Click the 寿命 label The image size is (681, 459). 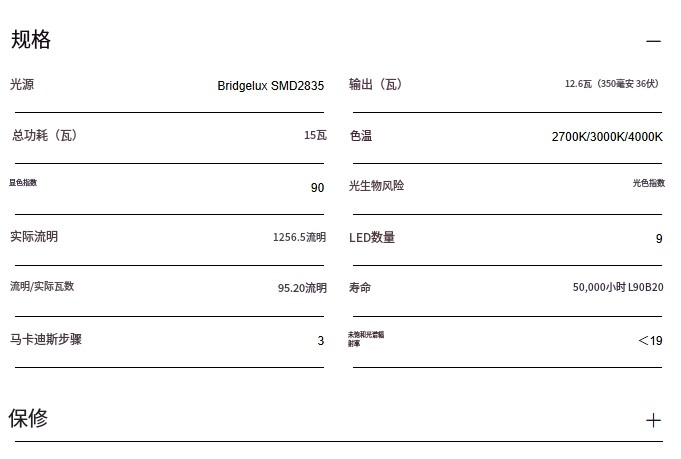tap(360, 288)
